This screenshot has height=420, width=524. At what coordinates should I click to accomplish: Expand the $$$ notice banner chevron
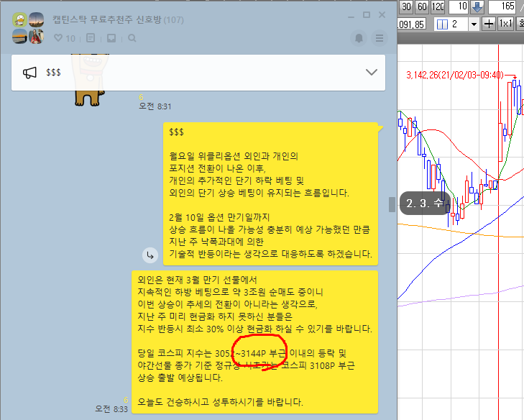tap(372, 72)
